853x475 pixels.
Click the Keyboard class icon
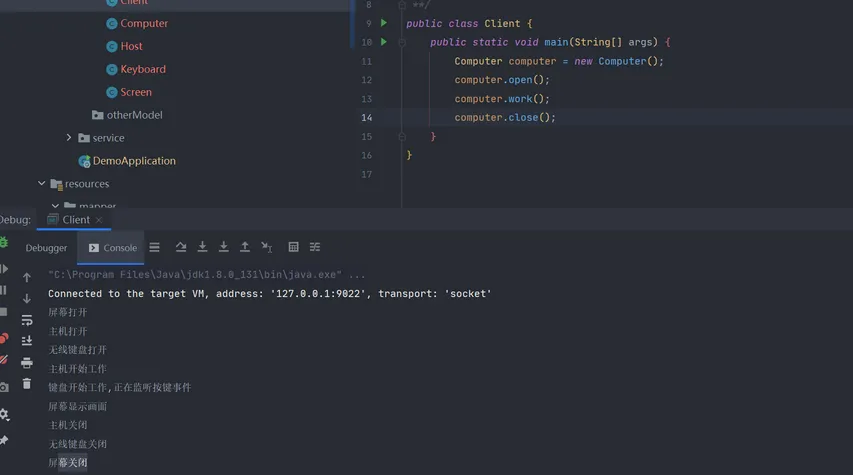(112, 69)
